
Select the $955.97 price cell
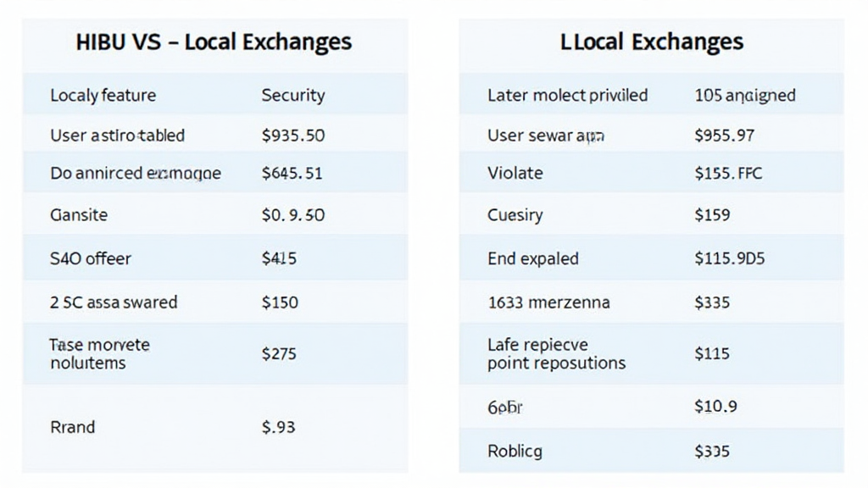point(724,136)
